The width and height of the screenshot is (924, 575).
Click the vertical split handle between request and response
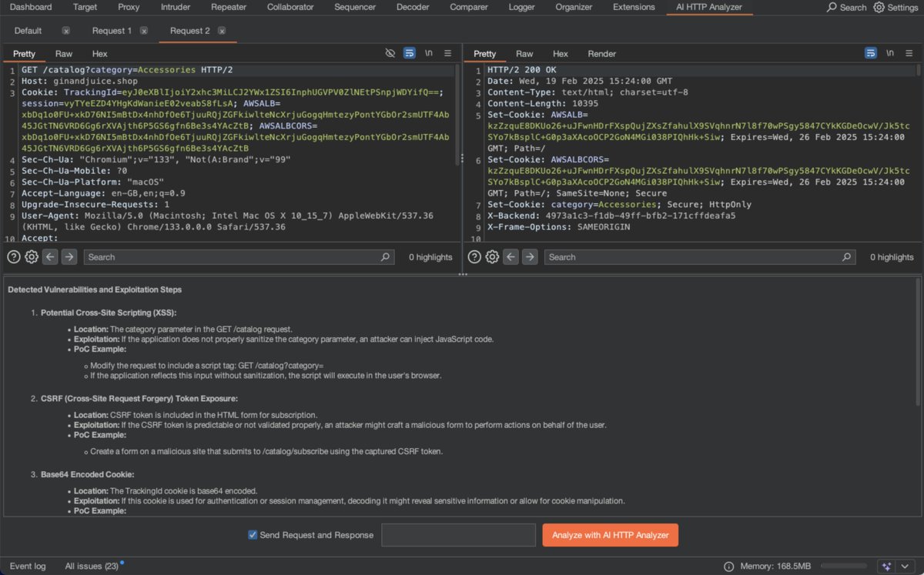462,157
